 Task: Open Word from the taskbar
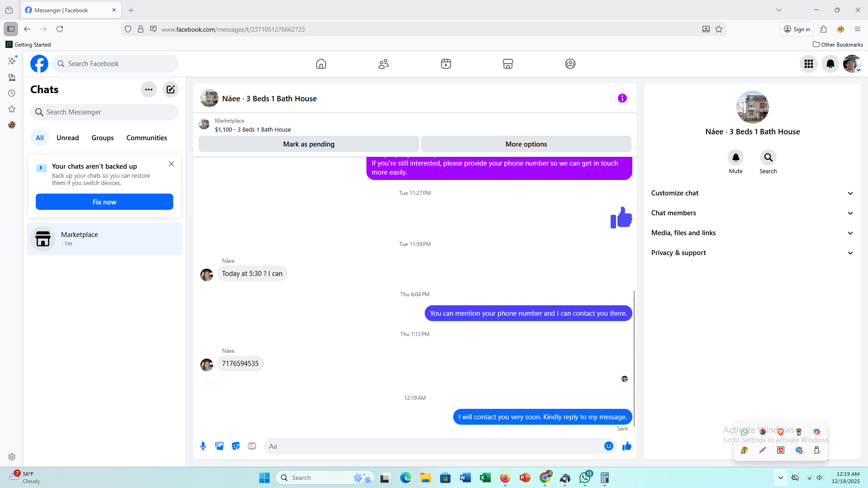465,478
